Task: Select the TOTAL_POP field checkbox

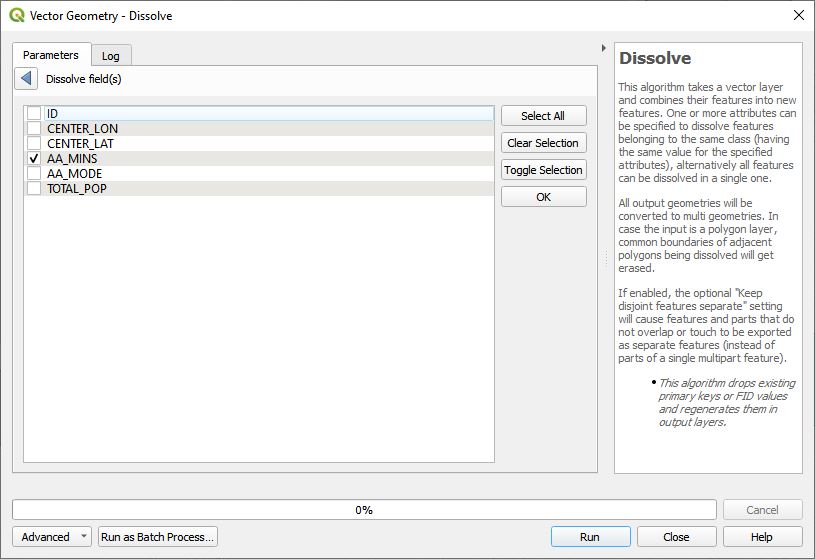Action: pos(34,189)
